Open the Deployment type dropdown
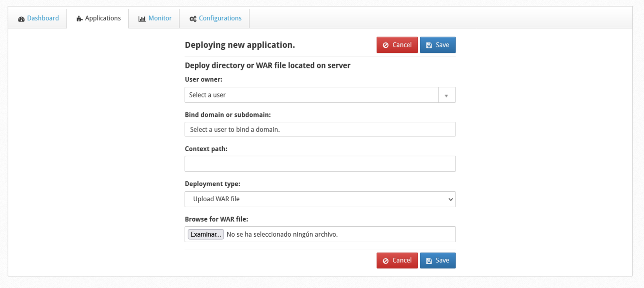 pos(320,199)
